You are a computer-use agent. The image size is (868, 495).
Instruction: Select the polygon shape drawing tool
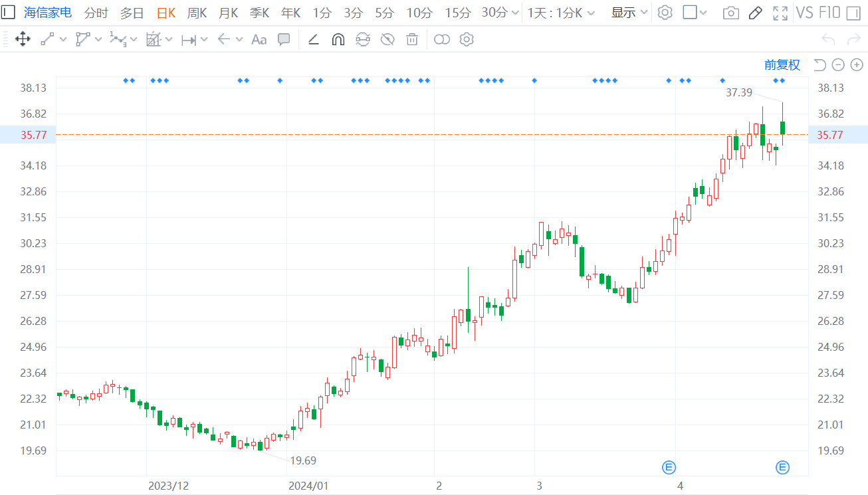click(x=82, y=40)
